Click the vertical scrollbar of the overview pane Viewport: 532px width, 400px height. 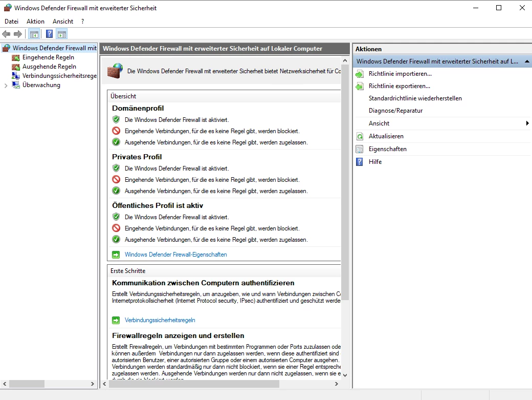(x=345, y=205)
